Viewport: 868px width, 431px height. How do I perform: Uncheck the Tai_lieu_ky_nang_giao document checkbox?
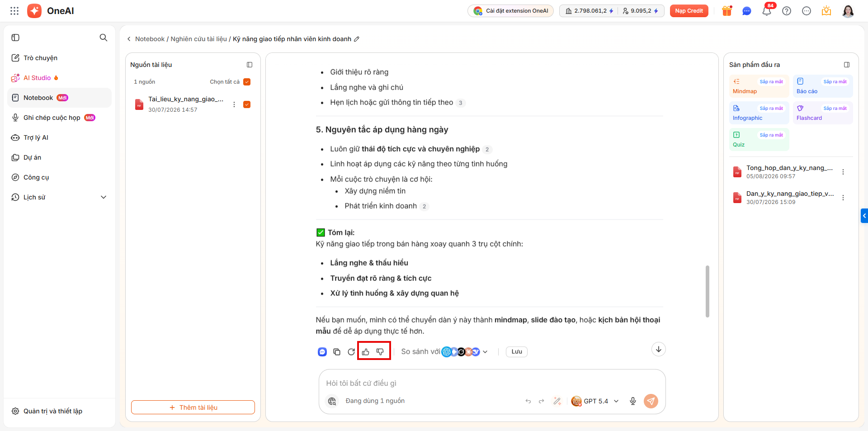point(247,104)
